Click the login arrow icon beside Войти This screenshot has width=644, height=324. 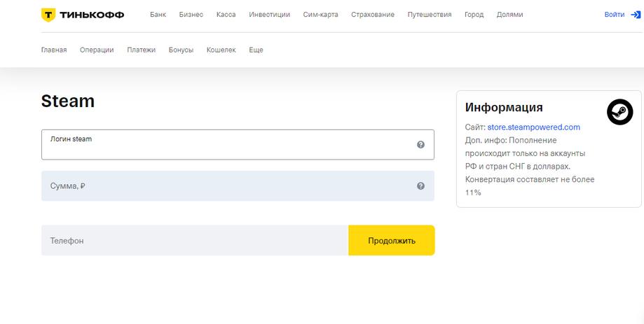point(636,15)
